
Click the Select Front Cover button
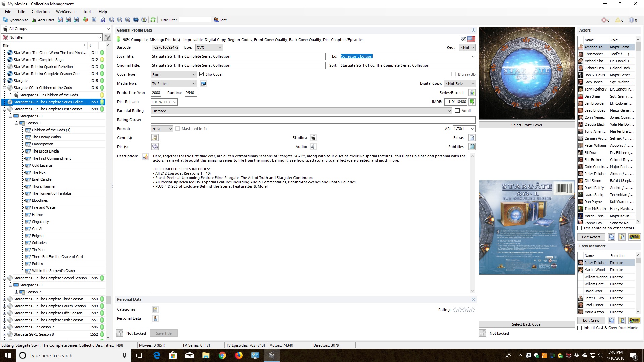coord(527,125)
